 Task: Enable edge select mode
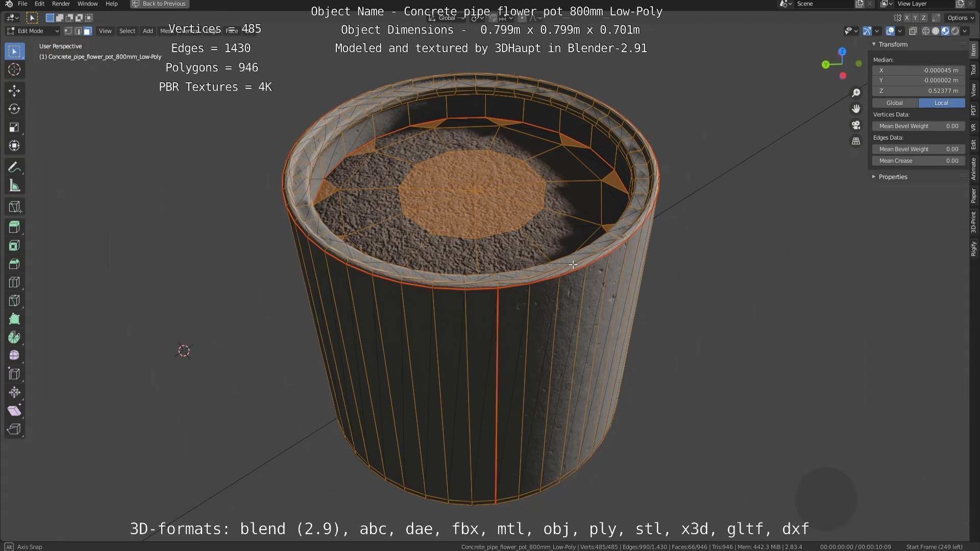(x=78, y=31)
